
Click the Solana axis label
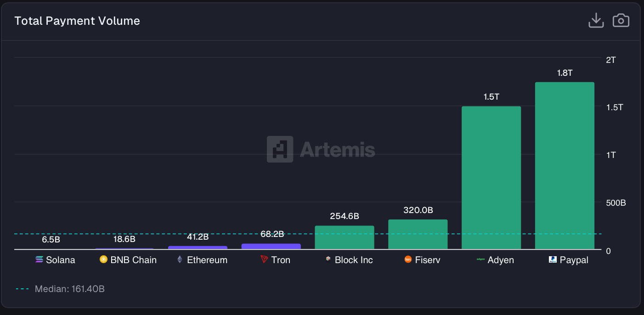coord(61,260)
